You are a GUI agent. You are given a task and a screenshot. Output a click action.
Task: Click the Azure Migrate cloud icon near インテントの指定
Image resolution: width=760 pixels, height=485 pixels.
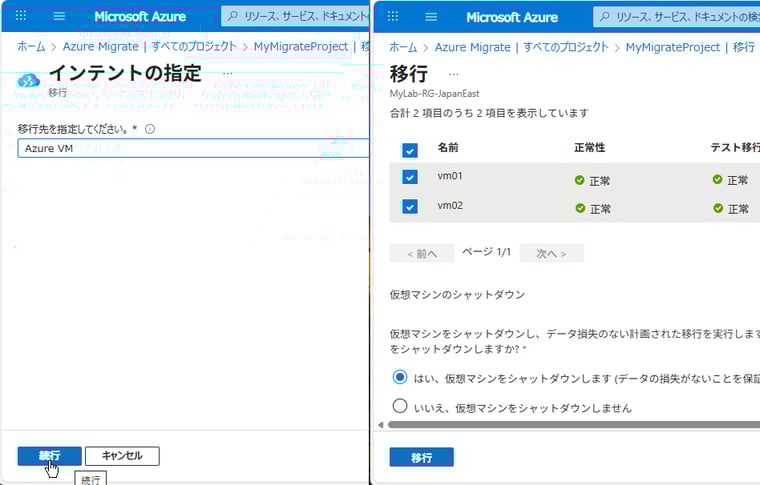click(x=29, y=80)
